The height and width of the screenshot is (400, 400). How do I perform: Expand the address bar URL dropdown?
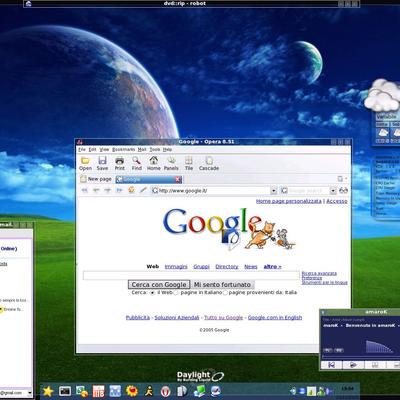274,191
